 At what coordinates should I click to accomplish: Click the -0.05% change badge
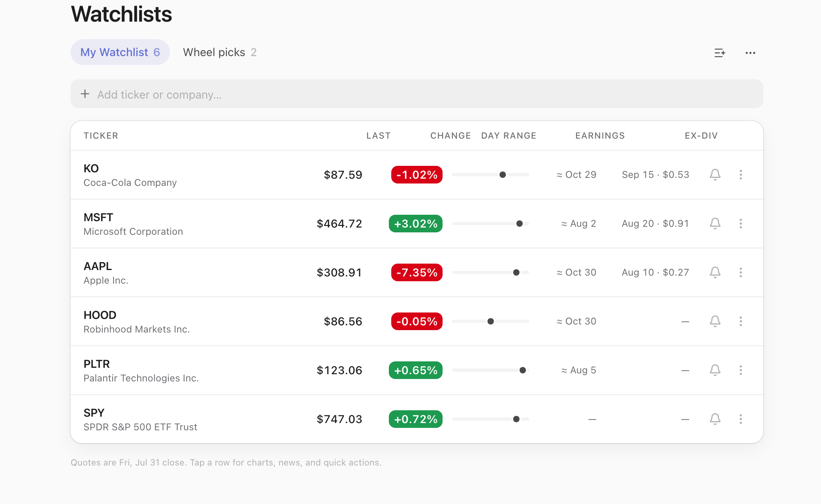coord(417,321)
